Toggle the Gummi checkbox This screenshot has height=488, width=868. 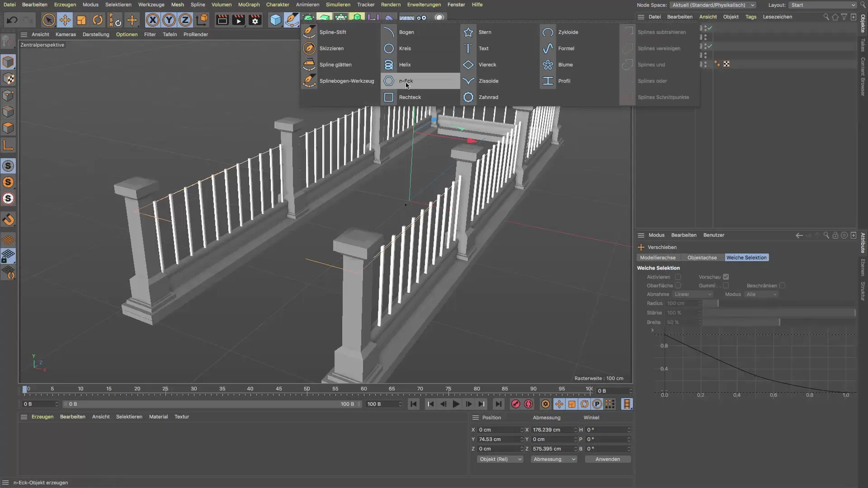click(726, 286)
